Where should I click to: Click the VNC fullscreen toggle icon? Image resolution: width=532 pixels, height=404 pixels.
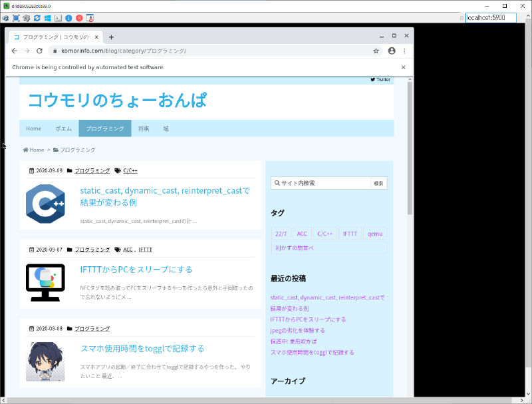(x=15, y=18)
